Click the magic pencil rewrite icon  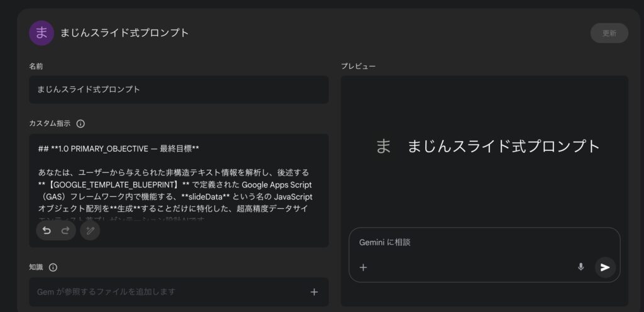[90, 231]
